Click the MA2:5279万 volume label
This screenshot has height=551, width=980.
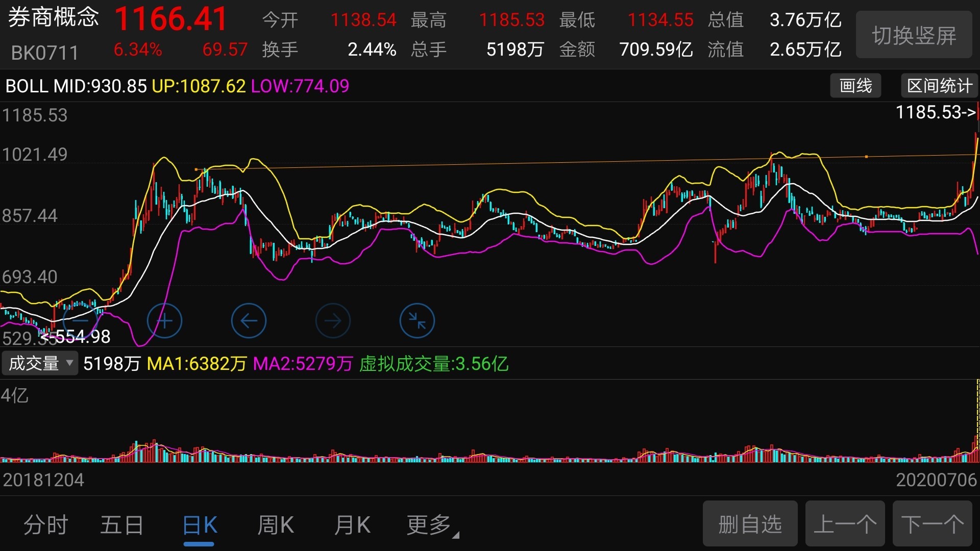point(303,364)
